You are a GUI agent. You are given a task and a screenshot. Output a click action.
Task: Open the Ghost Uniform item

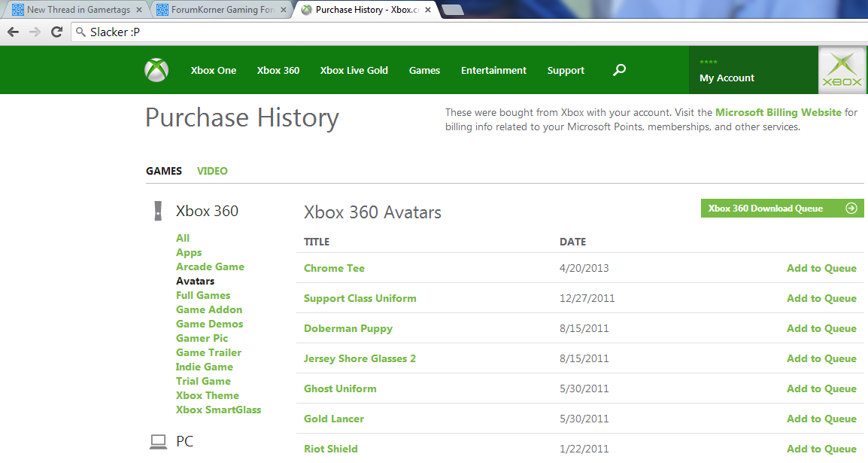(x=340, y=388)
